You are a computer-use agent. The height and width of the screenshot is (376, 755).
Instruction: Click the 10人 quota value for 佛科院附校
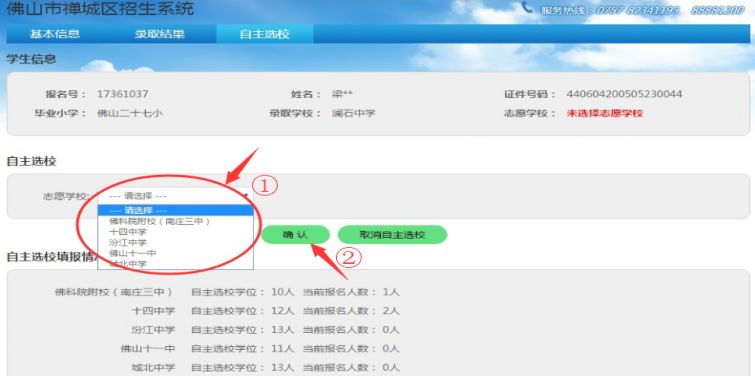(283, 292)
